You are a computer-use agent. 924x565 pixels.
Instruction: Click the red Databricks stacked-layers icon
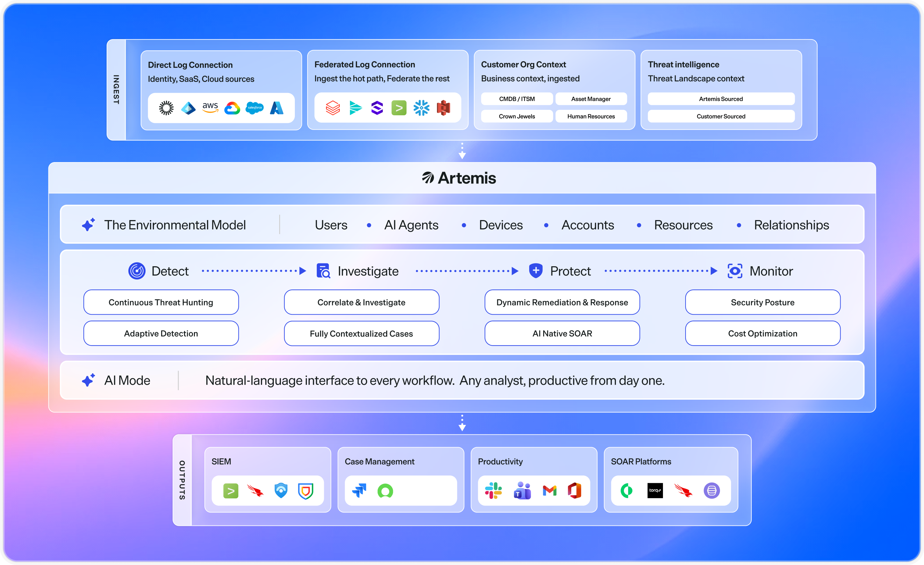[x=333, y=108]
